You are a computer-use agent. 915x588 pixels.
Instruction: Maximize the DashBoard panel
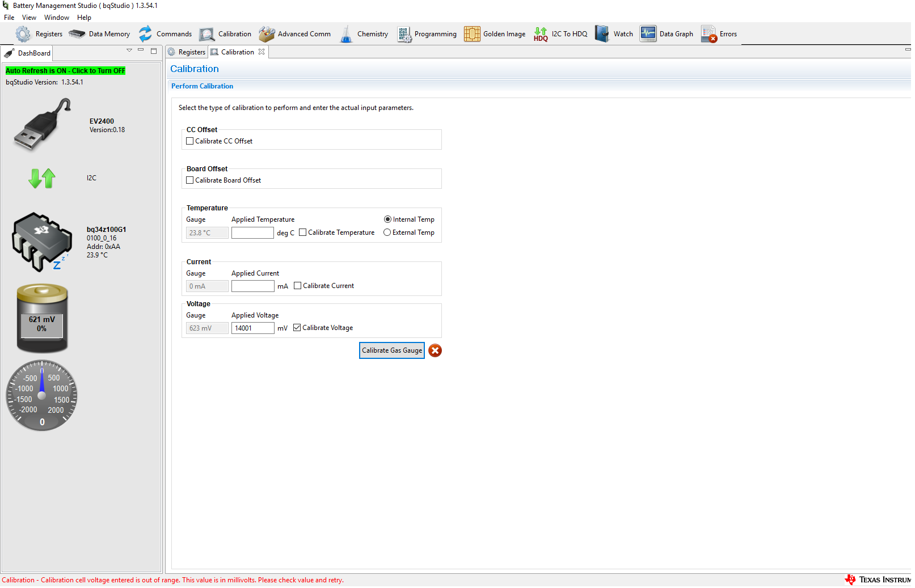154,50
